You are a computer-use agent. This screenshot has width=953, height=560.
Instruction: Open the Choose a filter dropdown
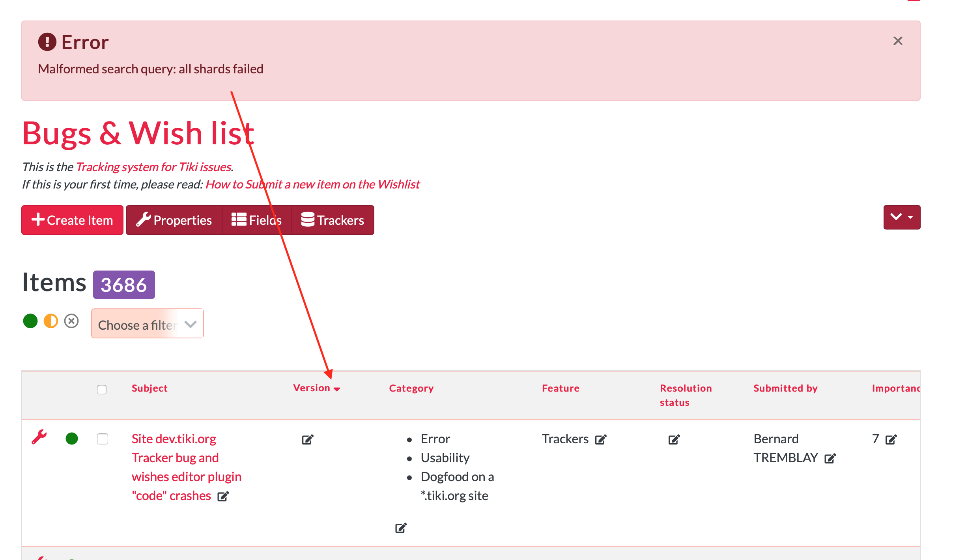pos(148,324)
